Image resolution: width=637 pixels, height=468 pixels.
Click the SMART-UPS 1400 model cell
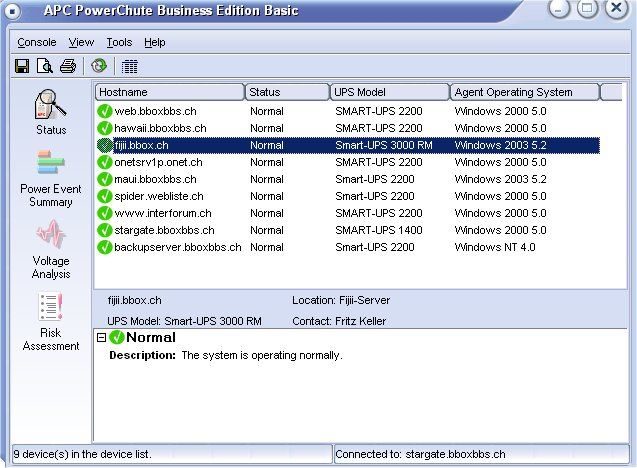pyautogui.click(x=379, y=230)
